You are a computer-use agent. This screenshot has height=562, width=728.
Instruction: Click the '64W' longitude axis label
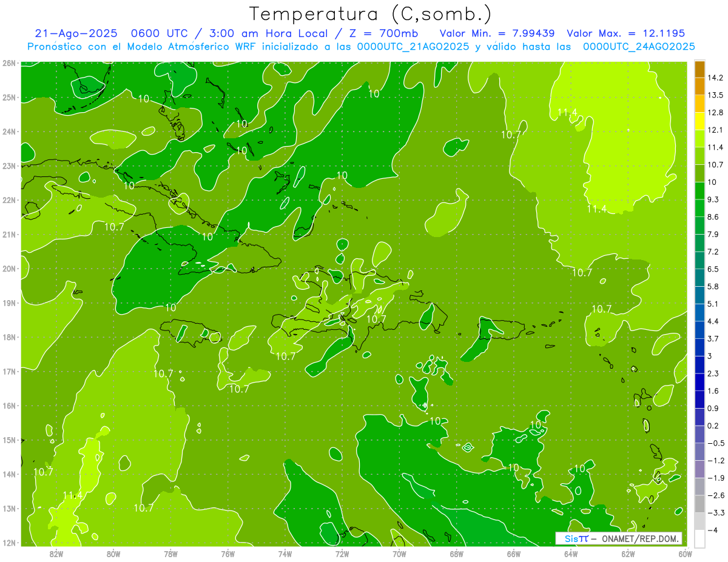tap(571, 554)
